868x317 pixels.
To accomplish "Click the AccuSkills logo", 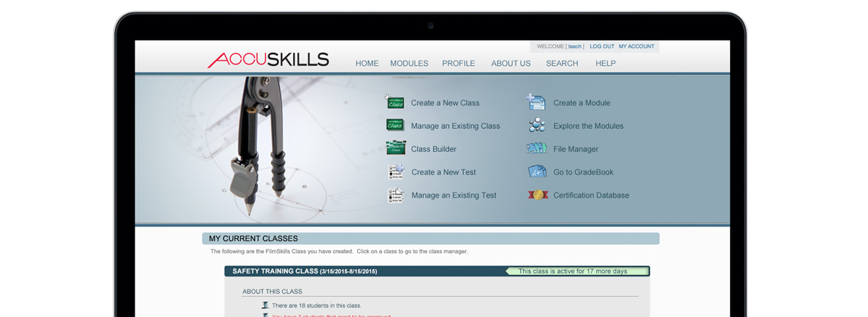I will [x=268, y=60].
